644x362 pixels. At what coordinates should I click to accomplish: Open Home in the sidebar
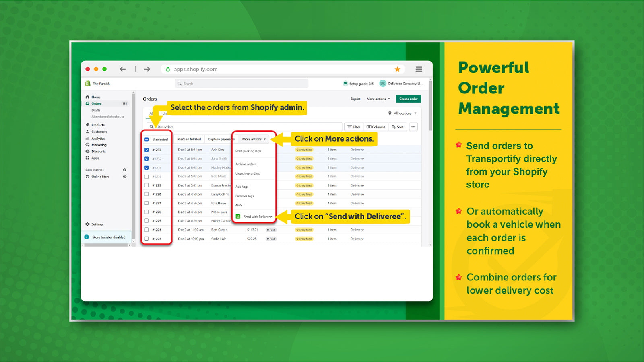(x=96, y=97)
